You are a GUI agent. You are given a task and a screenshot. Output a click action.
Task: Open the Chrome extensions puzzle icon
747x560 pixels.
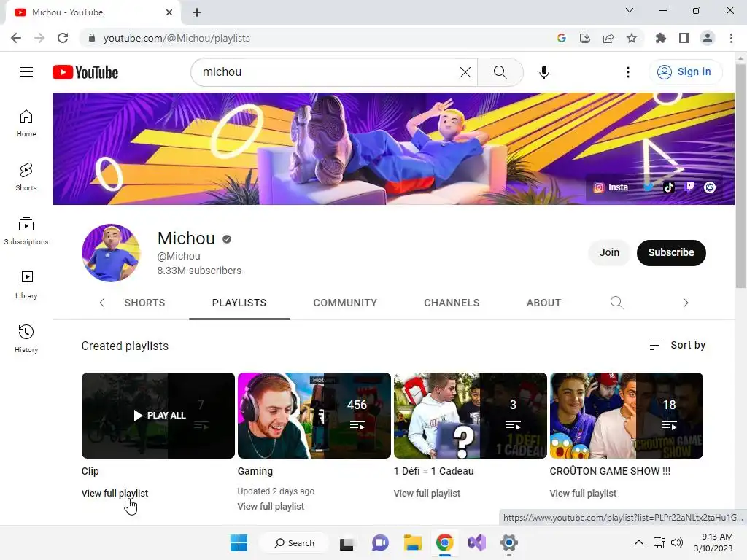point(660,38)
